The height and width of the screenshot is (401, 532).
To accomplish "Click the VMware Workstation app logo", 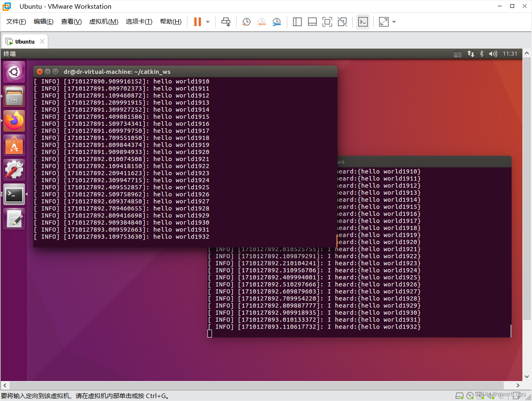I will (x=7, y=6).
